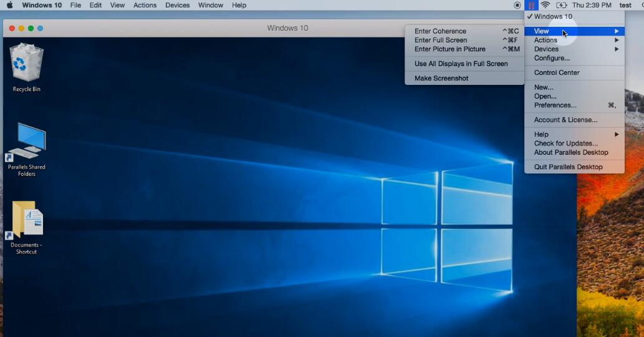644x337 pixels.
Task: Select the Parallels Shared Folders icon
Action: (x=27, y=150)
